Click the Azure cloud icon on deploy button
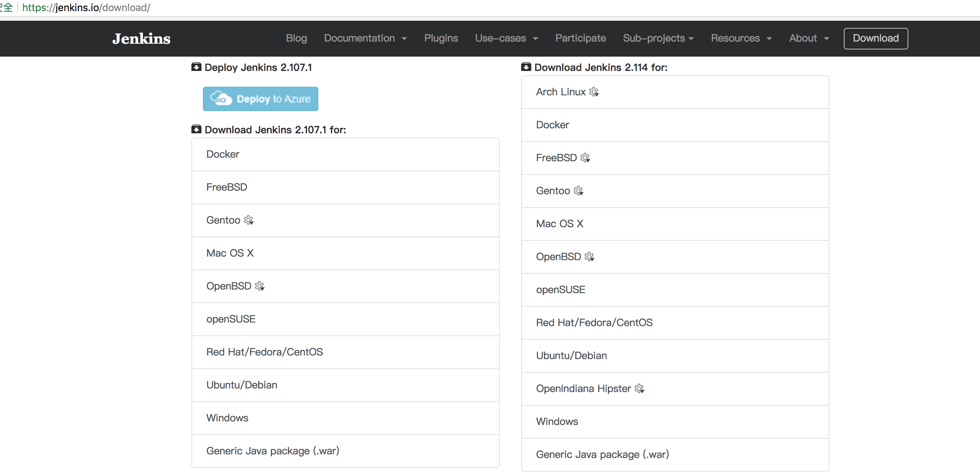This screenshot has width=980, height=473. point(221,99)
